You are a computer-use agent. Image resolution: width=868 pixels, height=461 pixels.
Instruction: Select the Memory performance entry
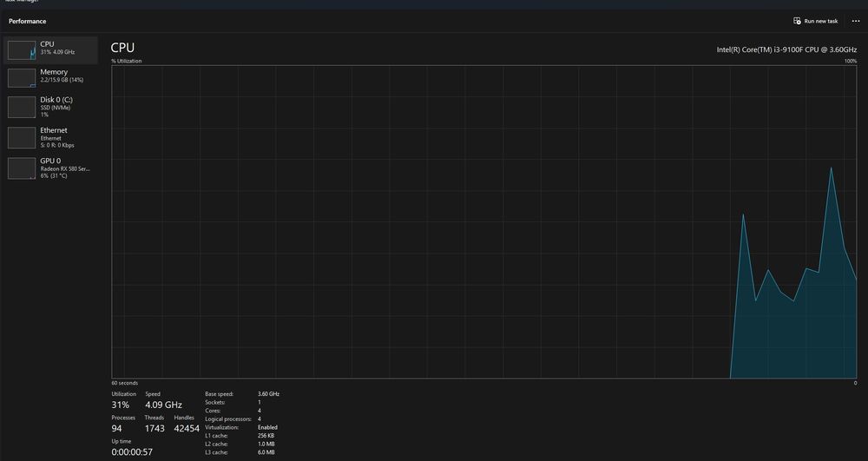50,78
